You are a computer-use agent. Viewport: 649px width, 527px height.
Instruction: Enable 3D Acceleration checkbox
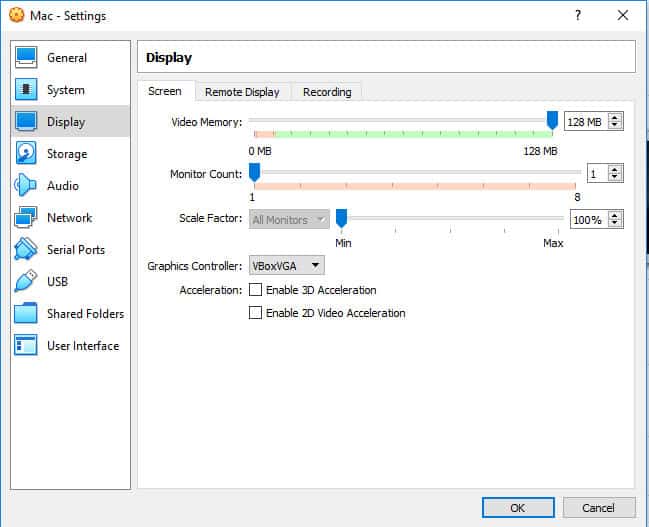pyautogui.click(x=255, y=289)
